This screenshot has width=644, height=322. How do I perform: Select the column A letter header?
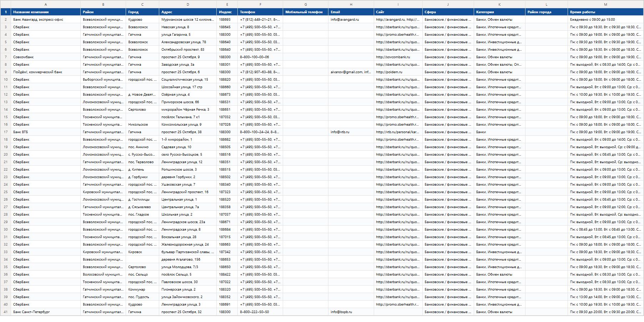[x=46, y=4]
